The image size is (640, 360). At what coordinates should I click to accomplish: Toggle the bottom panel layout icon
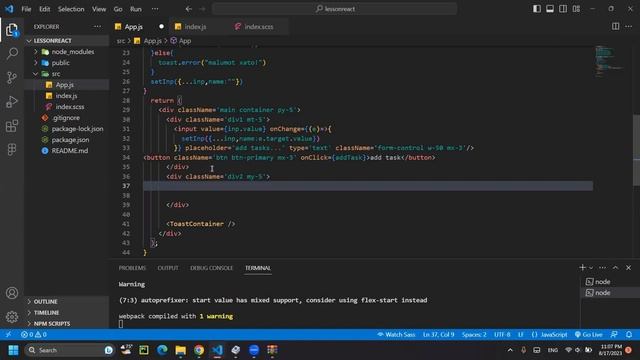[x=550, y=9]
